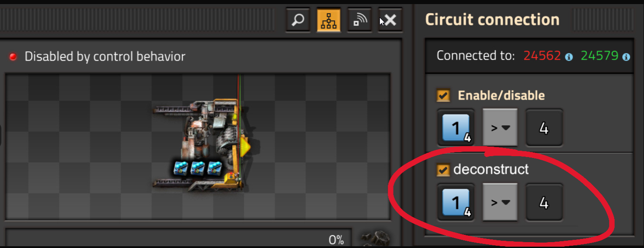
Task: Choose signal 1 slot under Enable/disable
Action: coord(456,128)
